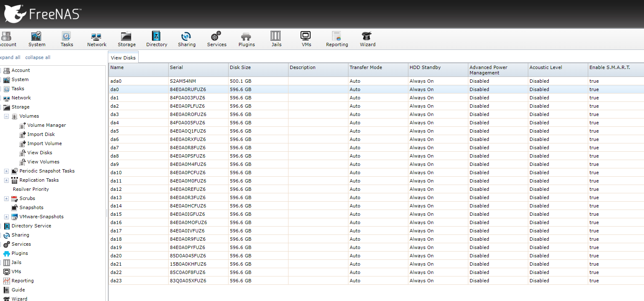
Task: Open Services in the sidebar tree
Action: [x=21, y=244]
